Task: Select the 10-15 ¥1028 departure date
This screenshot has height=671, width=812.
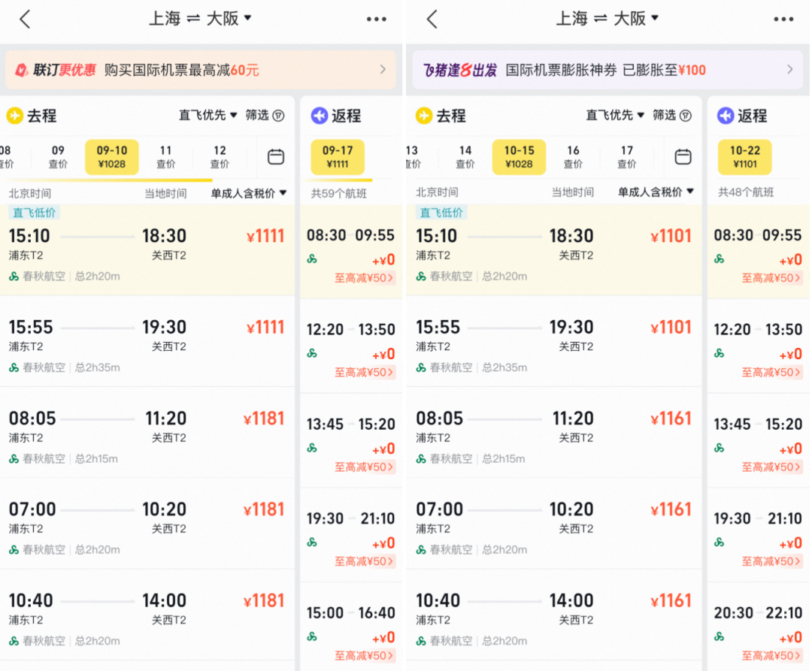Action: (519, 157)
